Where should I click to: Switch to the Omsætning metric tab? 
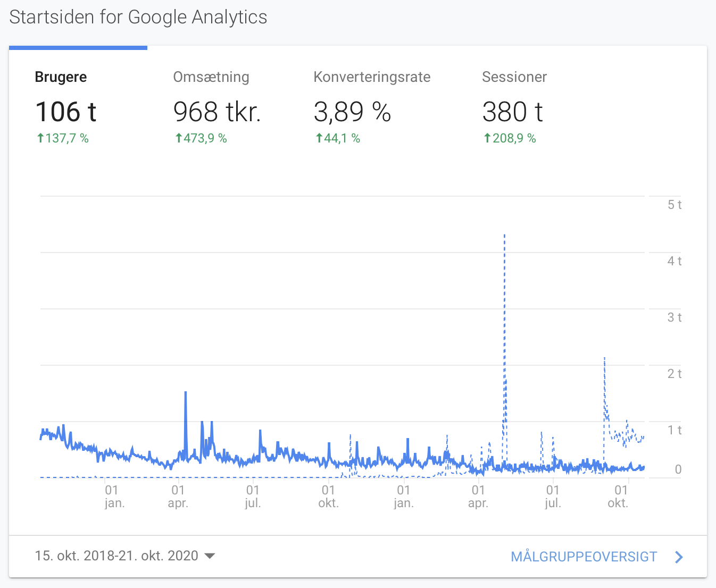click(x=211, y=77)
